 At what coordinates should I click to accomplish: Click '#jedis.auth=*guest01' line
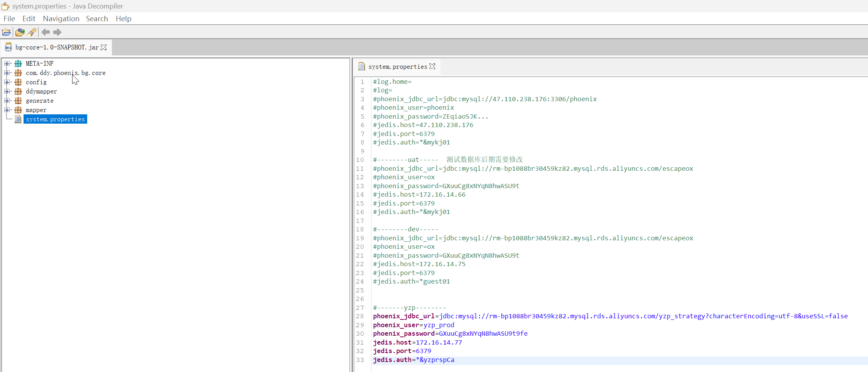412,281
